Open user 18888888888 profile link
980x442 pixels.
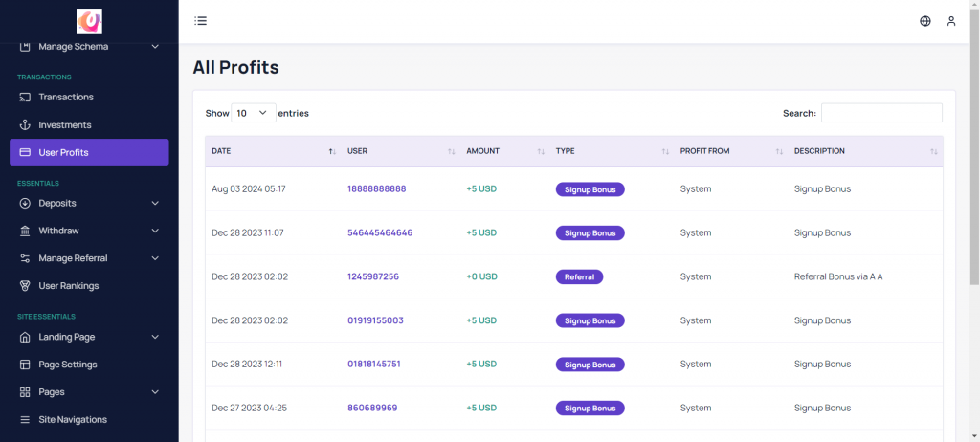pos(376,189)
